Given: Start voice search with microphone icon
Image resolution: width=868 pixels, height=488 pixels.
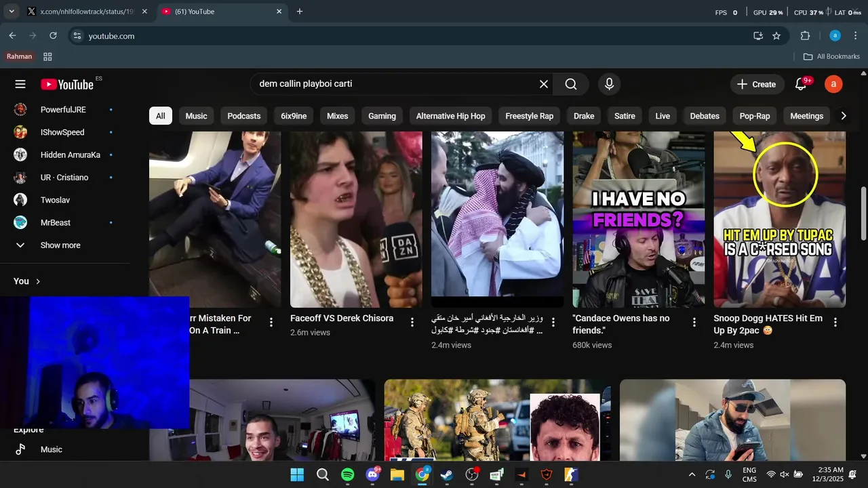Looking at the screenshot, I should click(x=609, y=84).
